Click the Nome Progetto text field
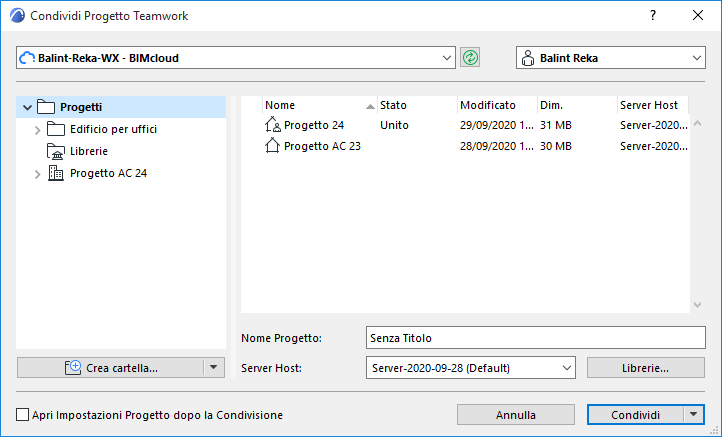 (535, 338)
